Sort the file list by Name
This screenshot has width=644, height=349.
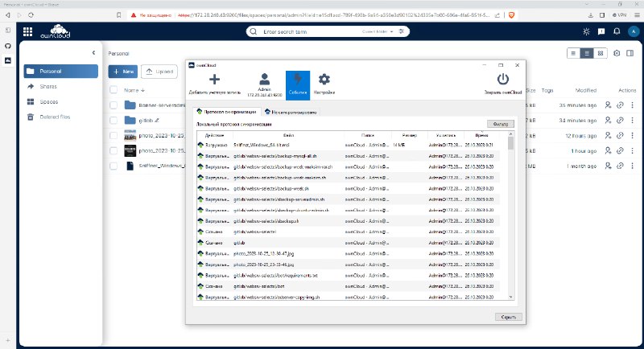134,90
